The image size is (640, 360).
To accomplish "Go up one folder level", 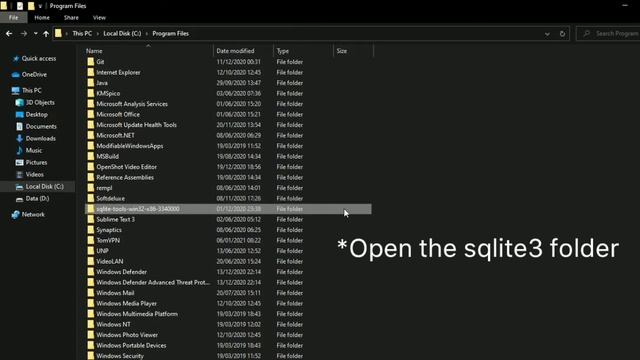I will click(x=46, y=33).
